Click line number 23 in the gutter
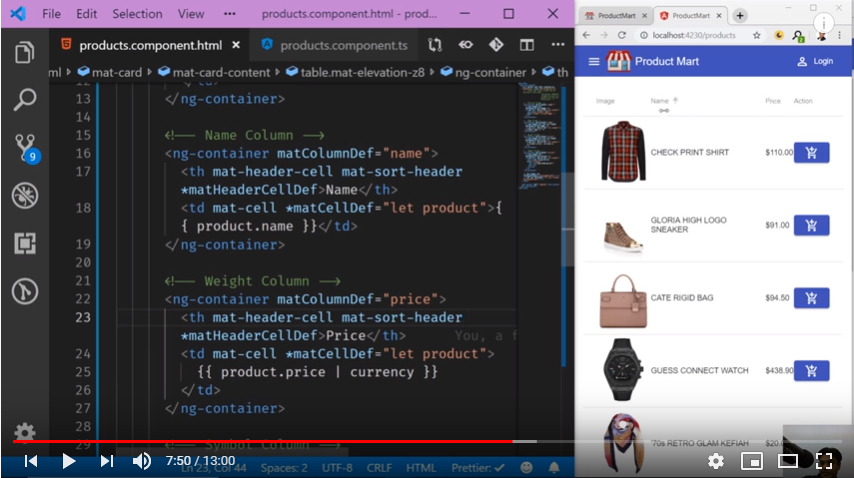Image resolution: width=854 pixels, height=478 pixels. 83,317
